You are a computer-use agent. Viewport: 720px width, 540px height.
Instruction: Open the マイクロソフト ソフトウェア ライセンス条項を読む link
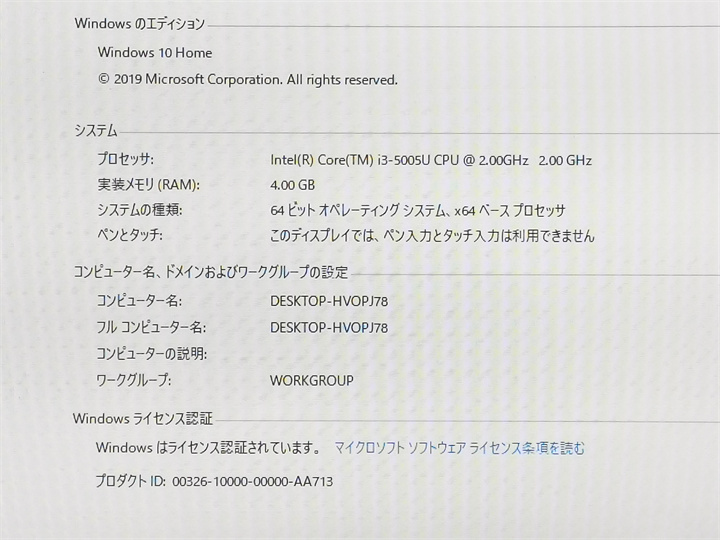pyautogui.click(x=459, y=448)
